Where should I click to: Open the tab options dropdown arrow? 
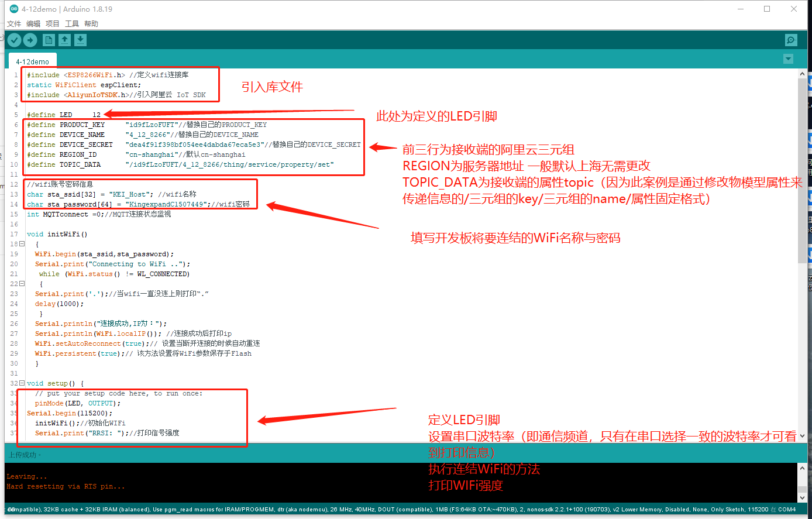[788, 59]
